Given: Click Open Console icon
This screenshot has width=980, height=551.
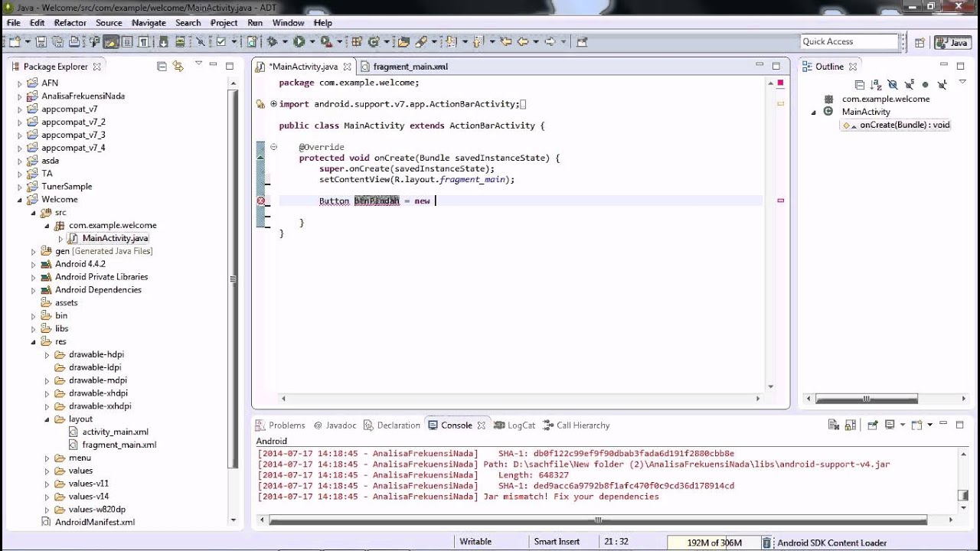Looking at the screenshot, I should tap(916, 425).
